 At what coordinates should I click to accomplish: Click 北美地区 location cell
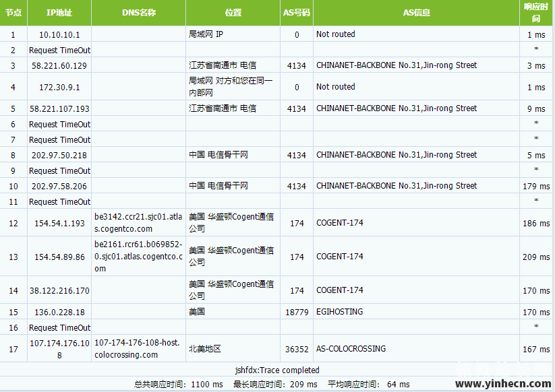(x=204, y=349)
